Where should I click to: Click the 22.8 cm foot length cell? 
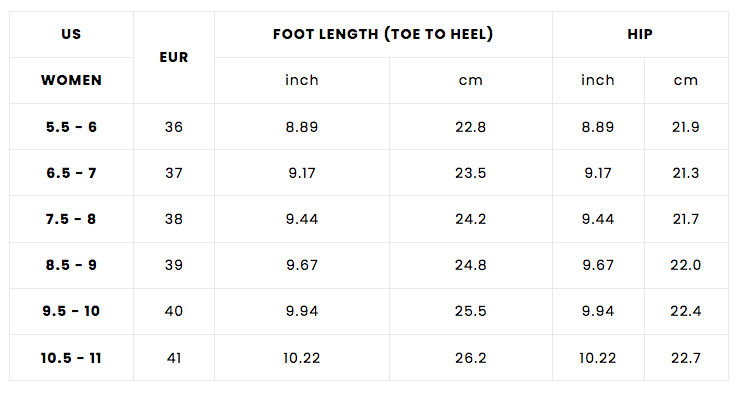point(470,127)
